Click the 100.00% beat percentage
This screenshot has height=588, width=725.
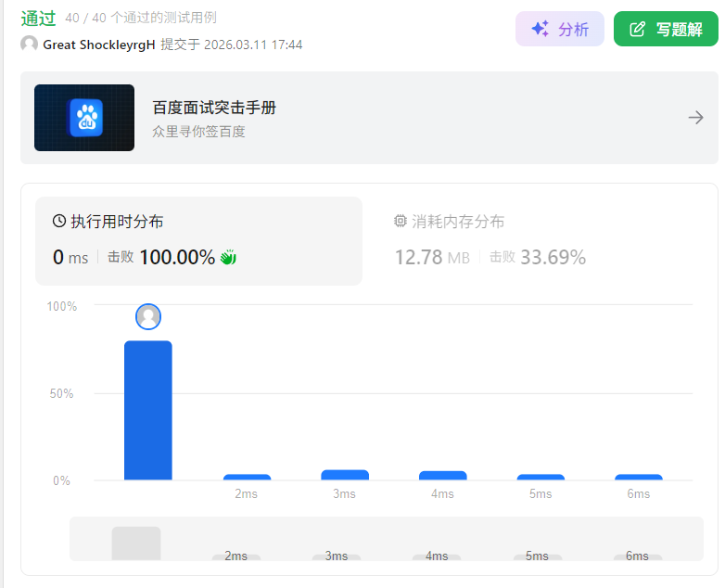(x=178, y=257)
